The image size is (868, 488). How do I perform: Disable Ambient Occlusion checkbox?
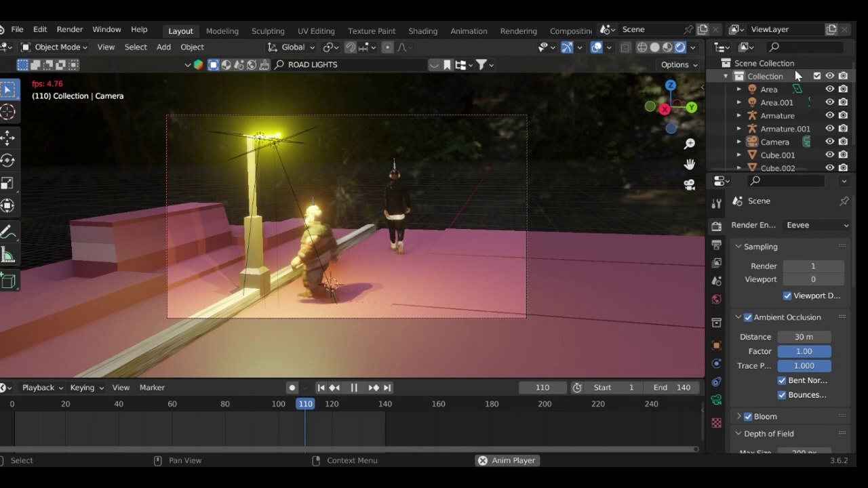(748, 317)
